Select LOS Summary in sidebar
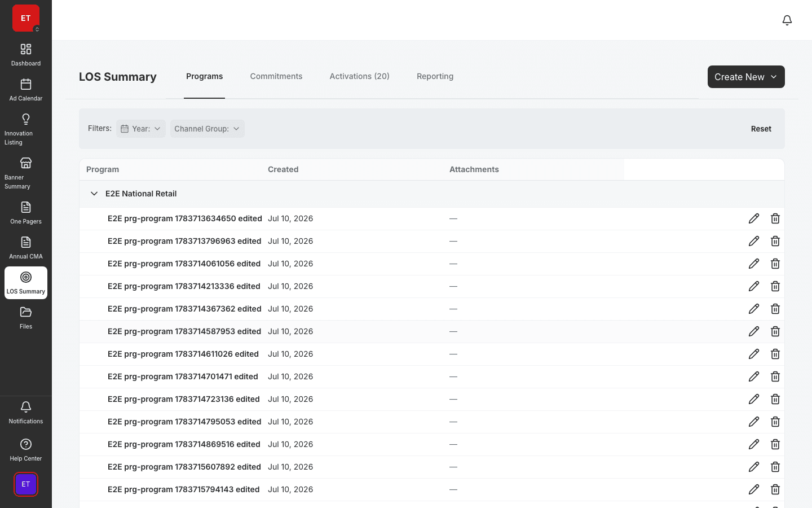 click(x=26, y=283)
